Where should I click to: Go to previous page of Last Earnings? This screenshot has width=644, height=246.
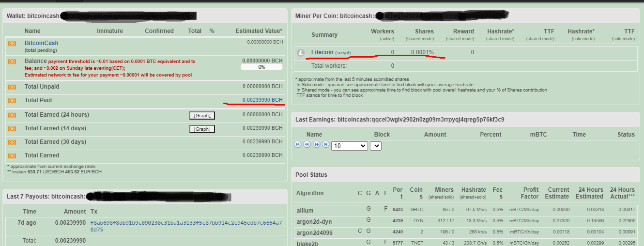(x=307, y=144)
